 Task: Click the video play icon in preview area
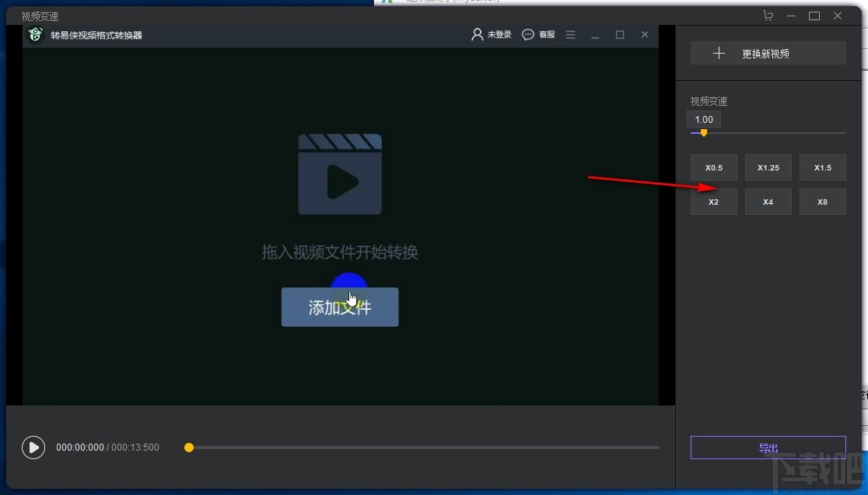tap(33, 447)
